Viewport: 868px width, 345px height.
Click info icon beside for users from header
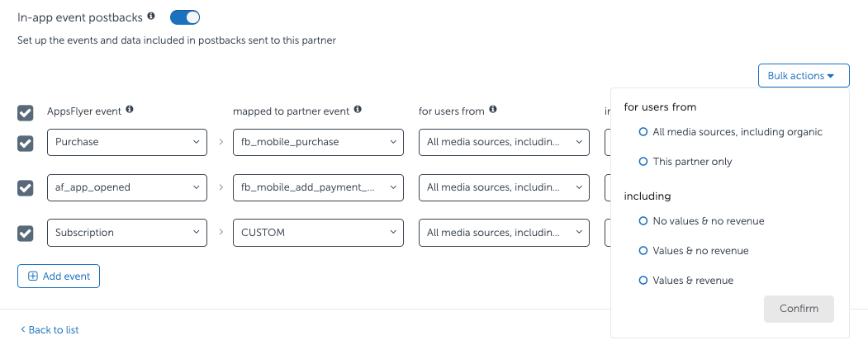tap(493, 110)
